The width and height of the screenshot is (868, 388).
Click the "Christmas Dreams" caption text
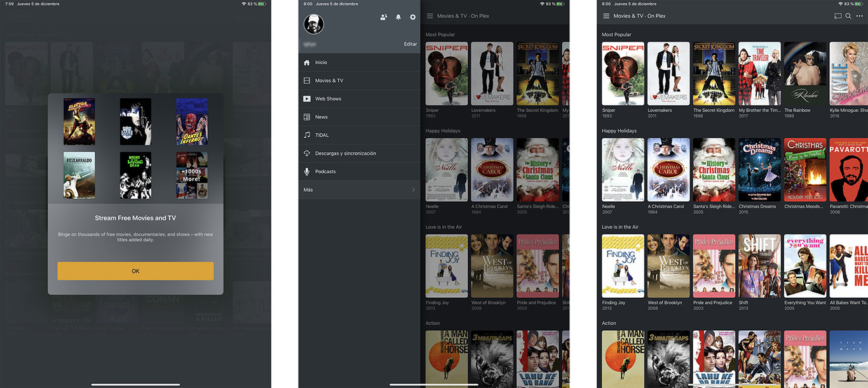click(x=757, y=206)
